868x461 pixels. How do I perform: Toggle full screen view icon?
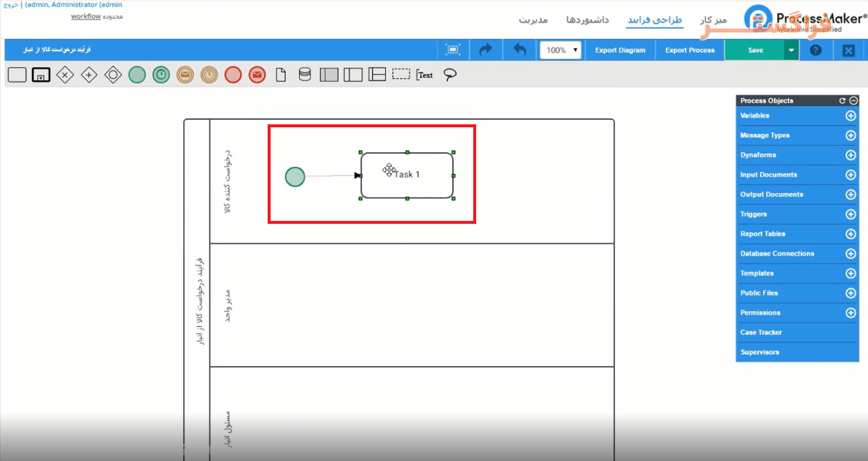[453, 50]
